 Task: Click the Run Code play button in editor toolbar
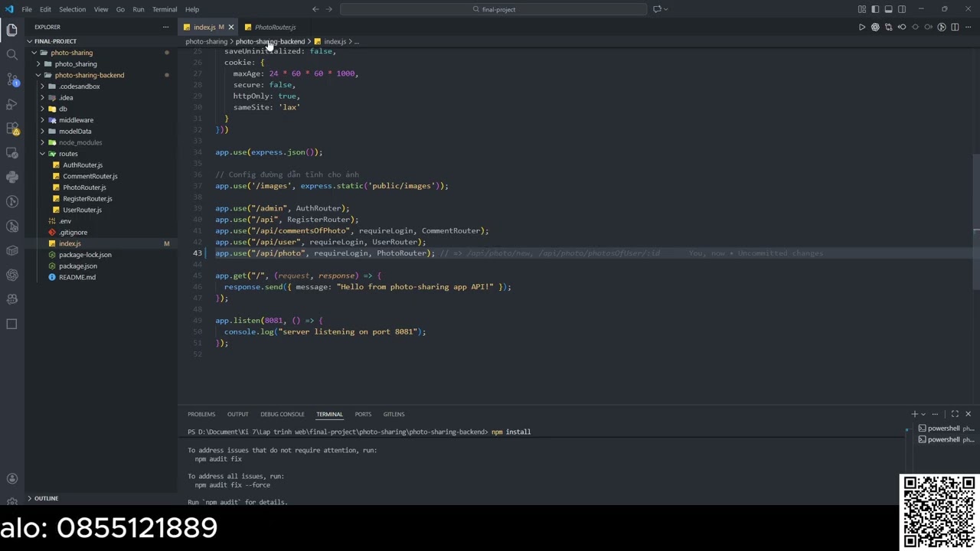(861, 27)
